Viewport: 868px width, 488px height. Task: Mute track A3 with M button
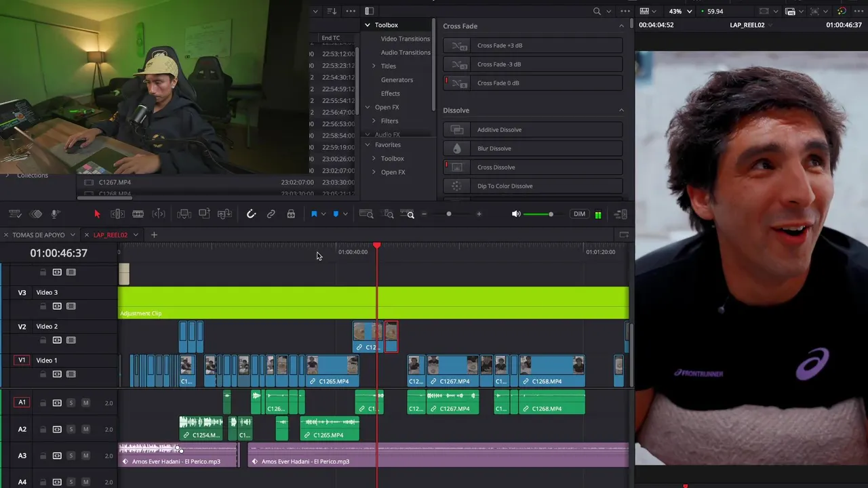click(x=85, y=455)
